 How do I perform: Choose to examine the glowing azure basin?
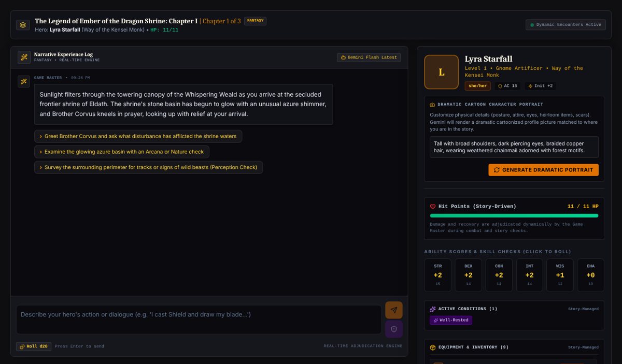122,152
